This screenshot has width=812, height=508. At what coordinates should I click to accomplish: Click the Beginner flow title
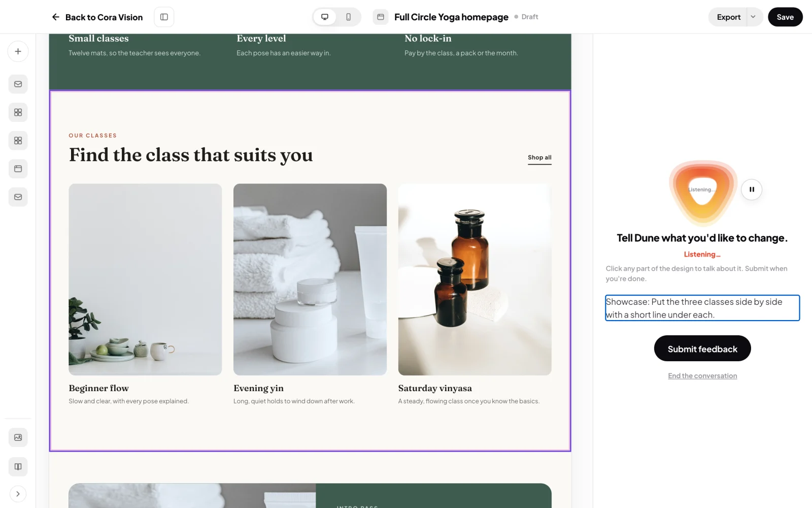coord(98,388)
